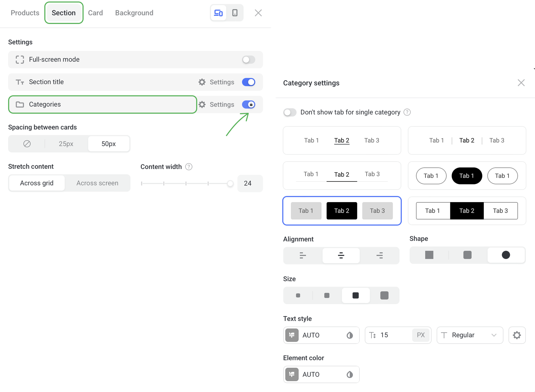Select right alignment icon
535x392 pixels.
click(x=380, y=255)
